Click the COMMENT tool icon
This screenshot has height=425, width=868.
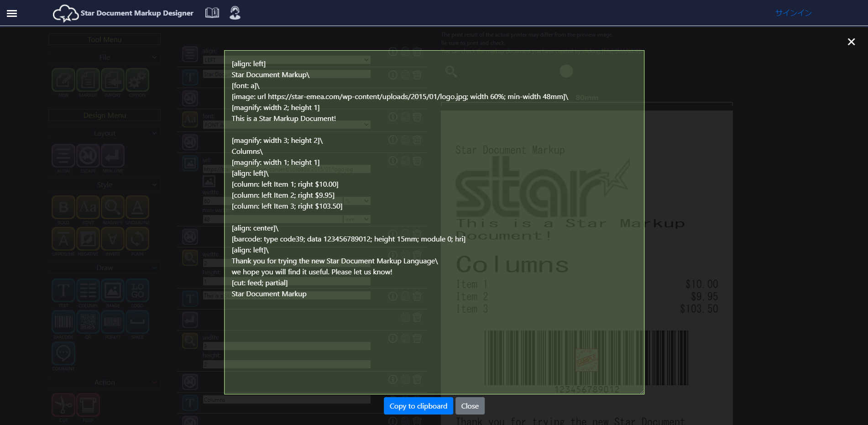coord(63,354)
